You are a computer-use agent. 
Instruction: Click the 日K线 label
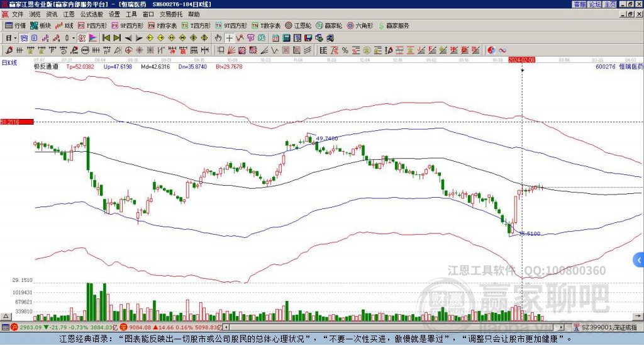[9, 63]
